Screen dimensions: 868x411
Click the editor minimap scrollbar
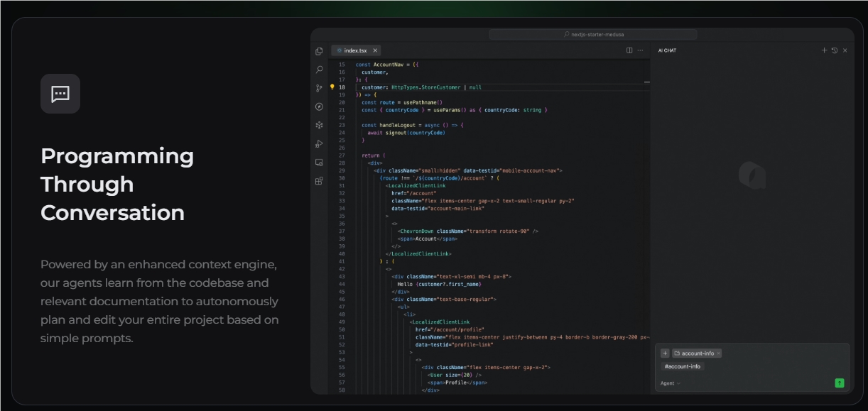tap(646, 84)
